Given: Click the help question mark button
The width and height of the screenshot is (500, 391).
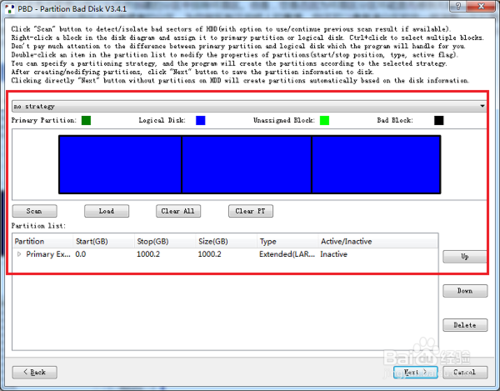Looking at the screenshot, I should 458,6.
